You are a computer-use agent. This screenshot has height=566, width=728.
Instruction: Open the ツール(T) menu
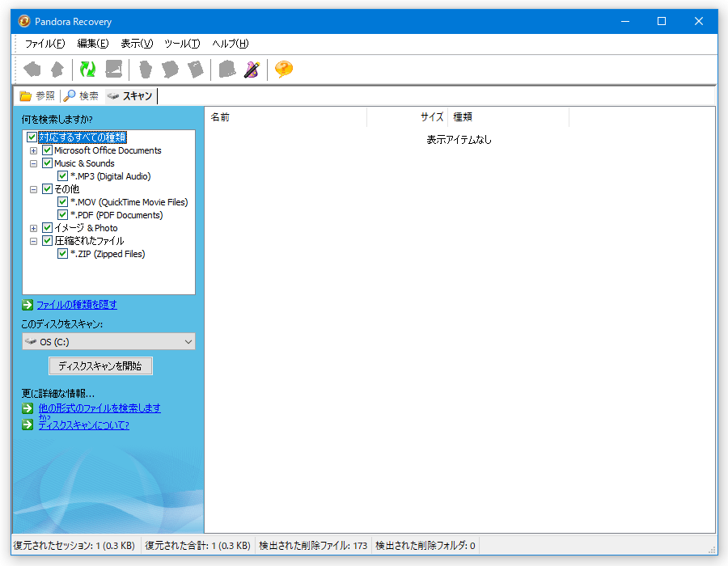click(x=182, y=44)
